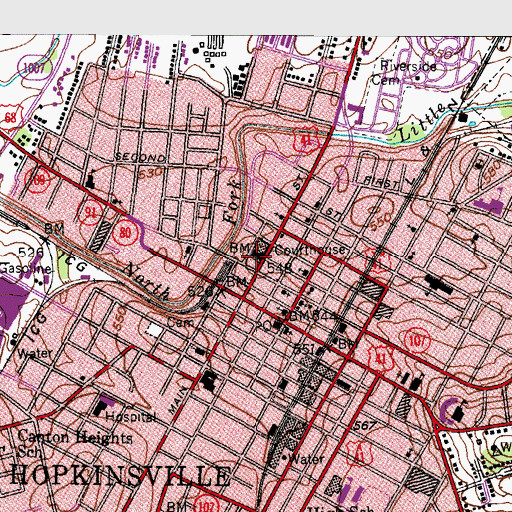This screenshot has width=512, height=512.
Task: Click the 548 elevation number
Action: [279, 268]
